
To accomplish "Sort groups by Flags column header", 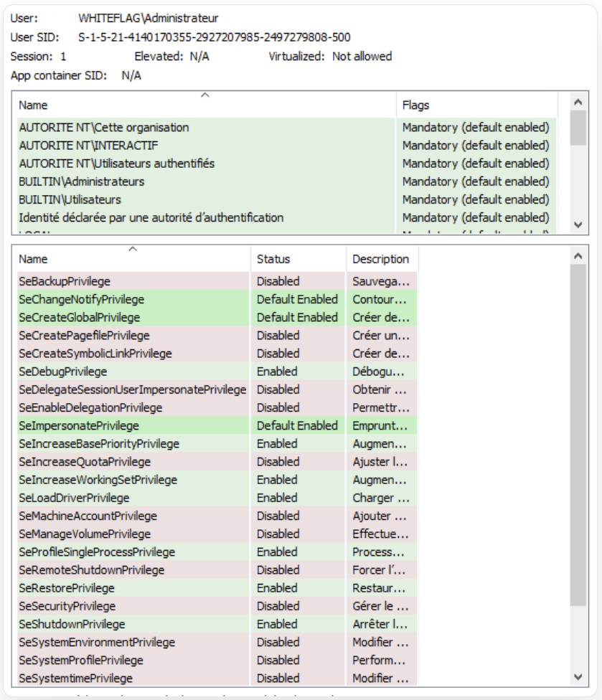I will (415, 105).
